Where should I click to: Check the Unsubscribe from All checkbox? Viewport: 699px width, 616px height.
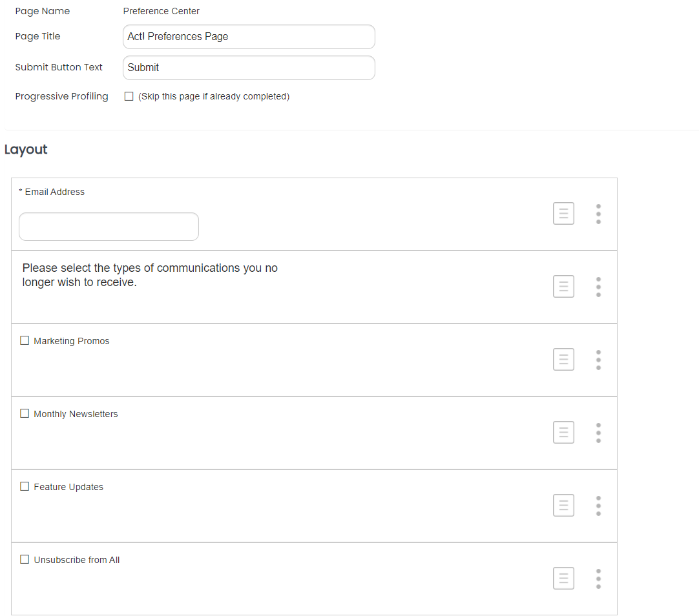point(25,559)
